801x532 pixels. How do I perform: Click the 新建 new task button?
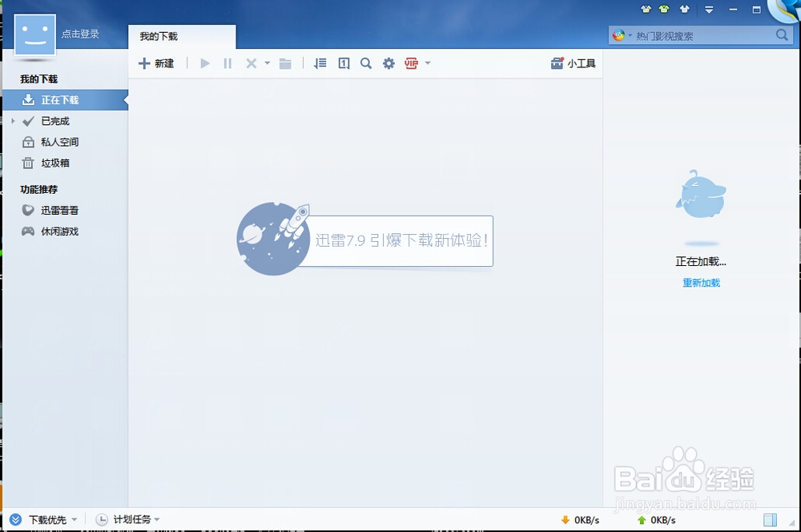coord(156,63)
